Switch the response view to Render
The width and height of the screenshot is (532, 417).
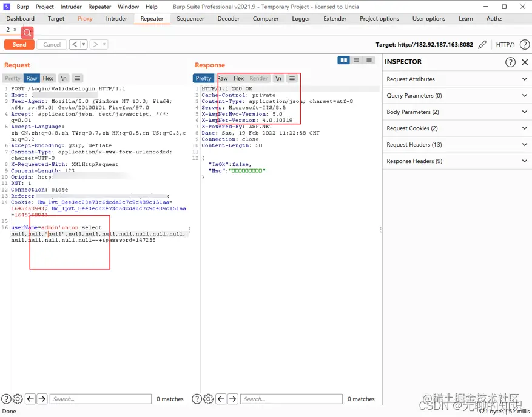pos(258,78)
